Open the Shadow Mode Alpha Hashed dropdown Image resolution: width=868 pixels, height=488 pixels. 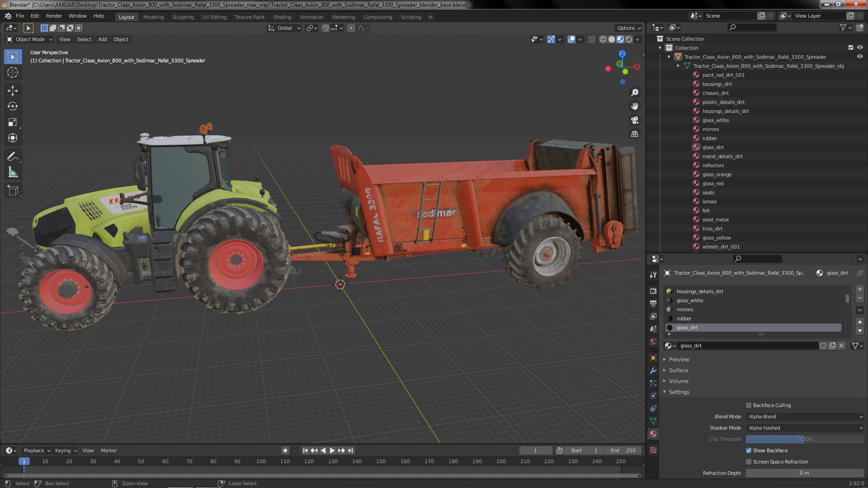(805, 428)
